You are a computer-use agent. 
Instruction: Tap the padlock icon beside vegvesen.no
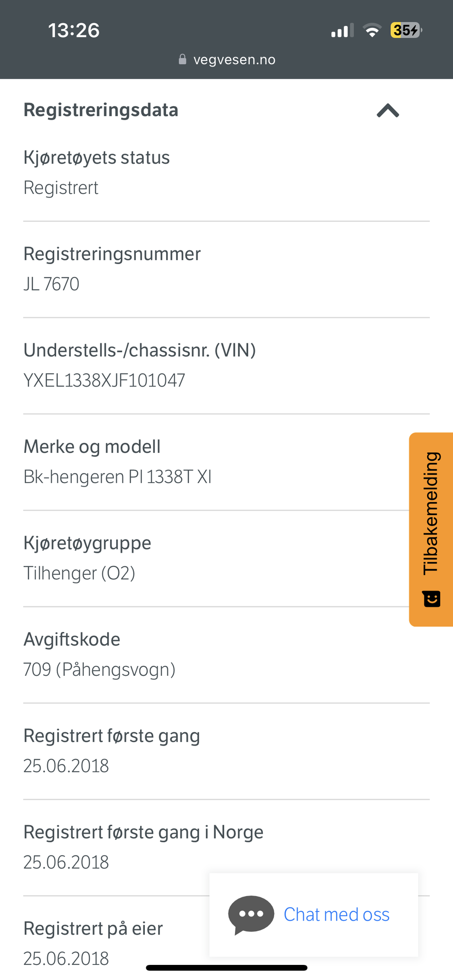[183, 59]
